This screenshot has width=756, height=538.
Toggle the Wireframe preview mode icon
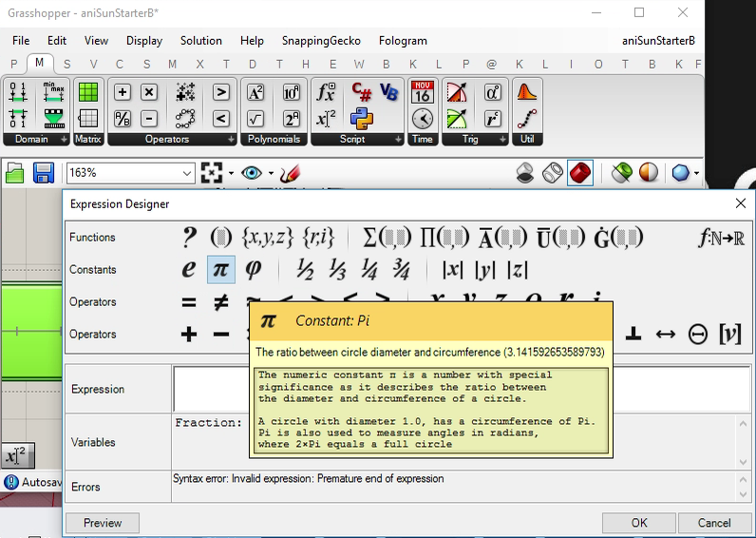pos(553,173)
